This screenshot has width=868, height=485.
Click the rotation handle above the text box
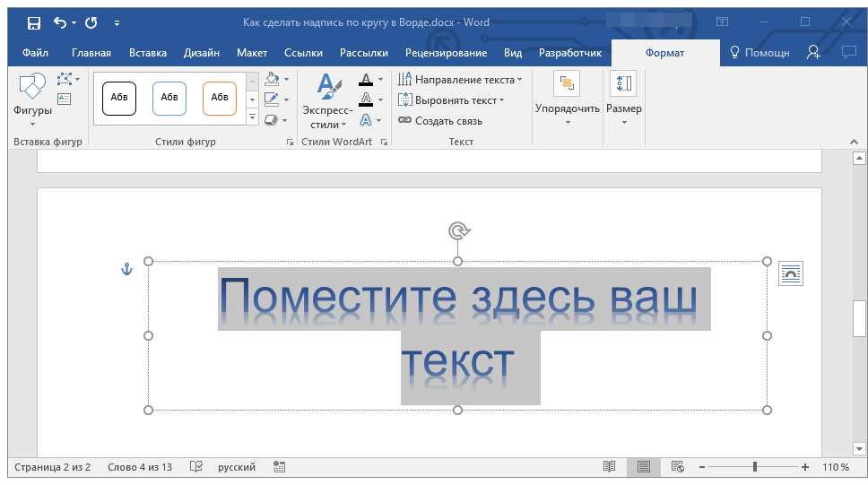pyautogui.click(x=458, y=231)
